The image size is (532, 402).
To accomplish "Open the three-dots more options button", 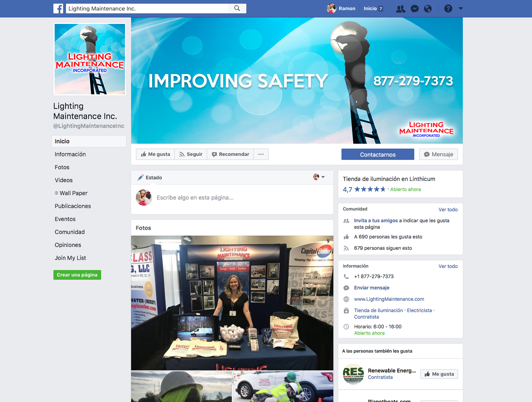I will (261, 154).
